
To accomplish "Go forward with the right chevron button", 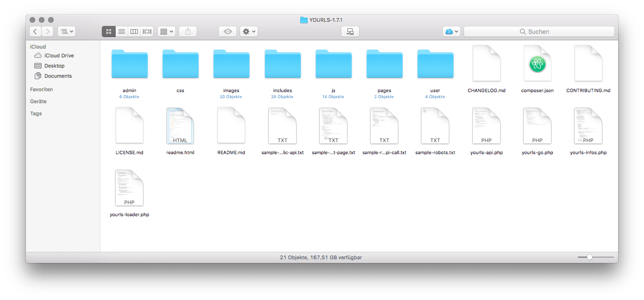I will 48,31.
